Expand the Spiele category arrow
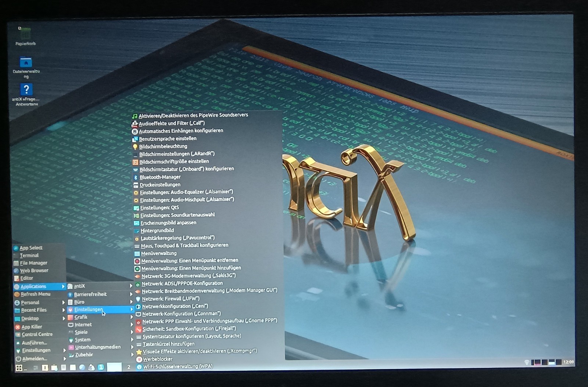 click(132, 332)
